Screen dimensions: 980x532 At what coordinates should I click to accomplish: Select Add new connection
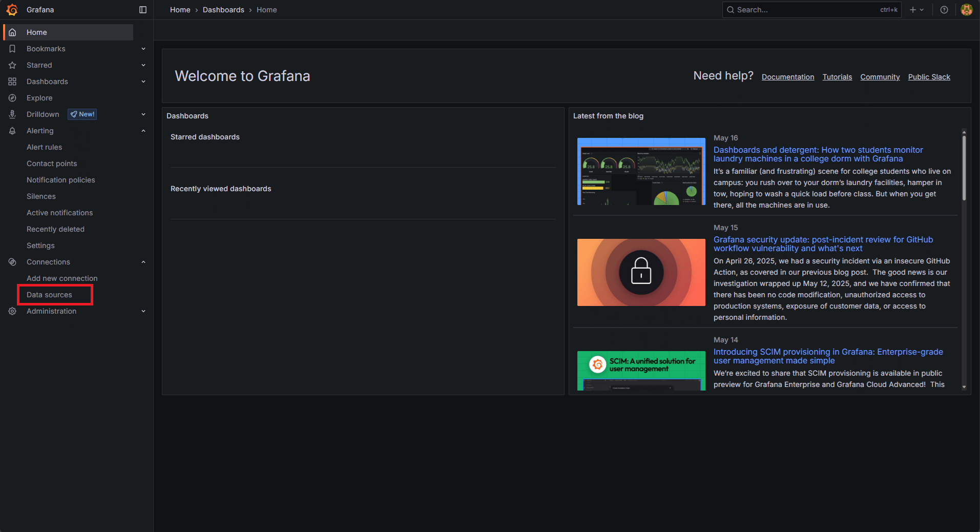(62, 278)
